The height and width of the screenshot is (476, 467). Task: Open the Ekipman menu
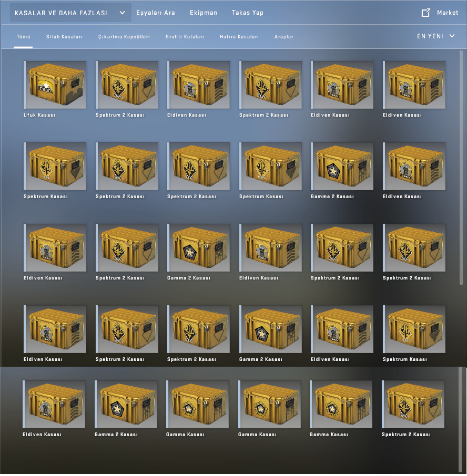tap(204, 13)
